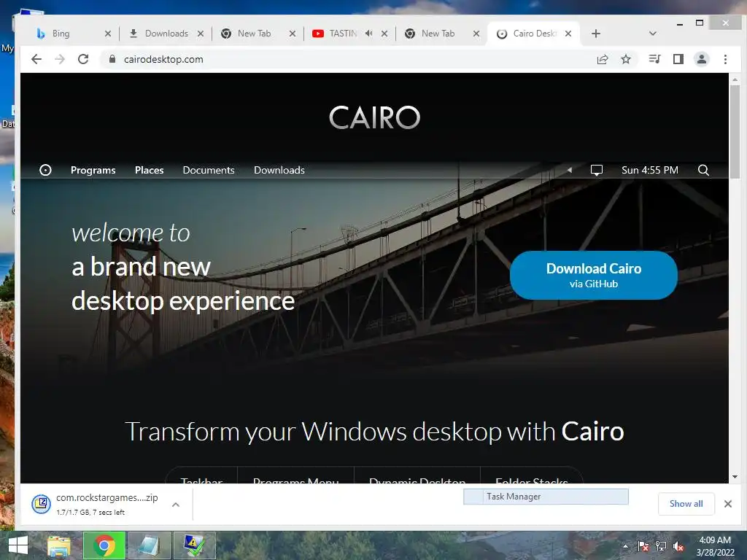Select the Cairo Desktop tab
The width and height of the screenshot is (747, 560).
(533, 34)
